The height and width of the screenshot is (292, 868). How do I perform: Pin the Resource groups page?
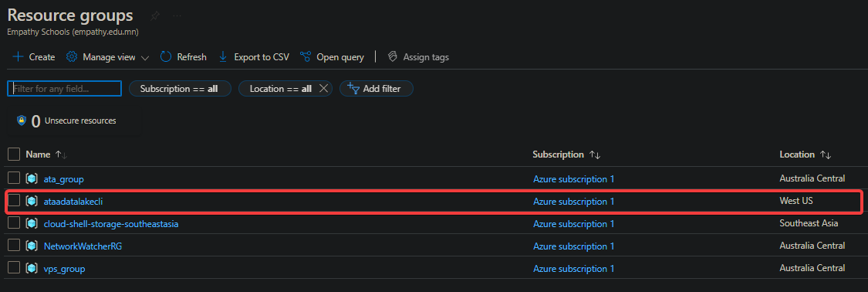click(155, 16)
